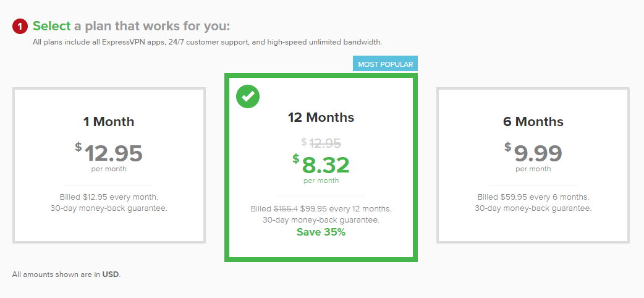Click the 30-day money-back guarantee text under 6 Months
The image size is (644, 298).
point(533,208)
